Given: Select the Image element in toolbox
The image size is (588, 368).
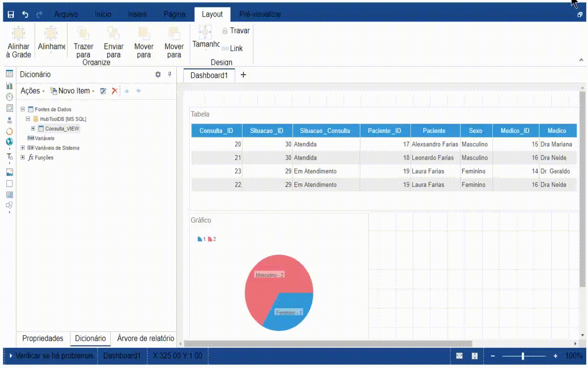Looking at the screenshot, I should tap(9, 172).
